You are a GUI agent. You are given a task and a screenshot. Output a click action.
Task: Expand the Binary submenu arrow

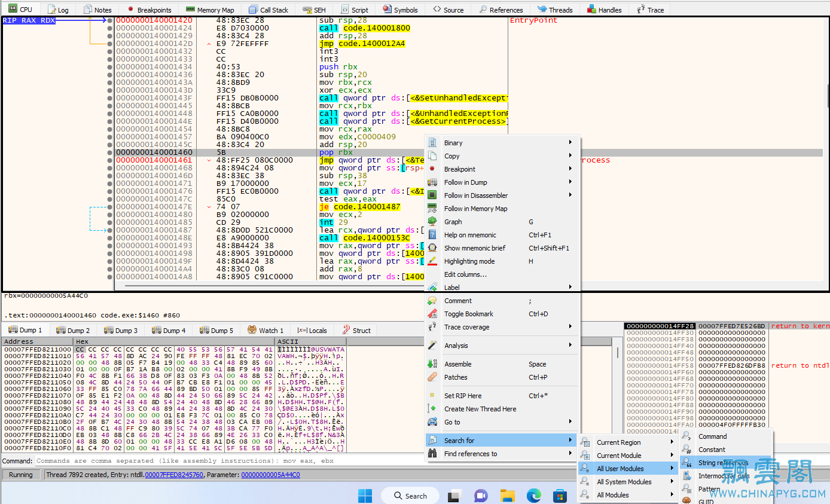570,143
